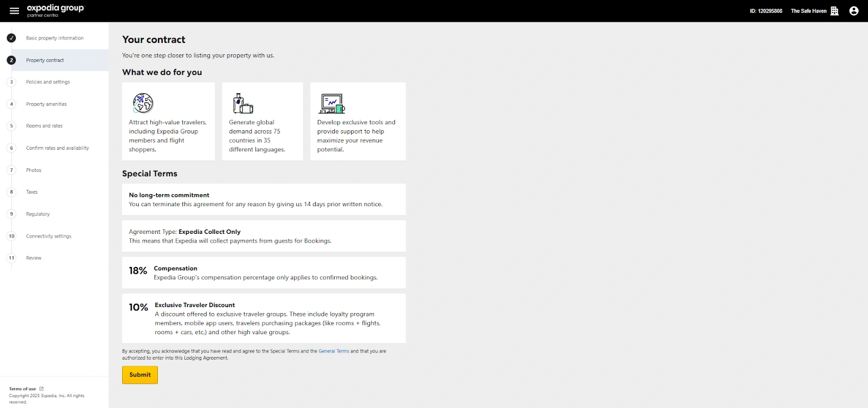Open Connectivity settings step
Viewport: 868px width, 408px height.
click(49, 236)
